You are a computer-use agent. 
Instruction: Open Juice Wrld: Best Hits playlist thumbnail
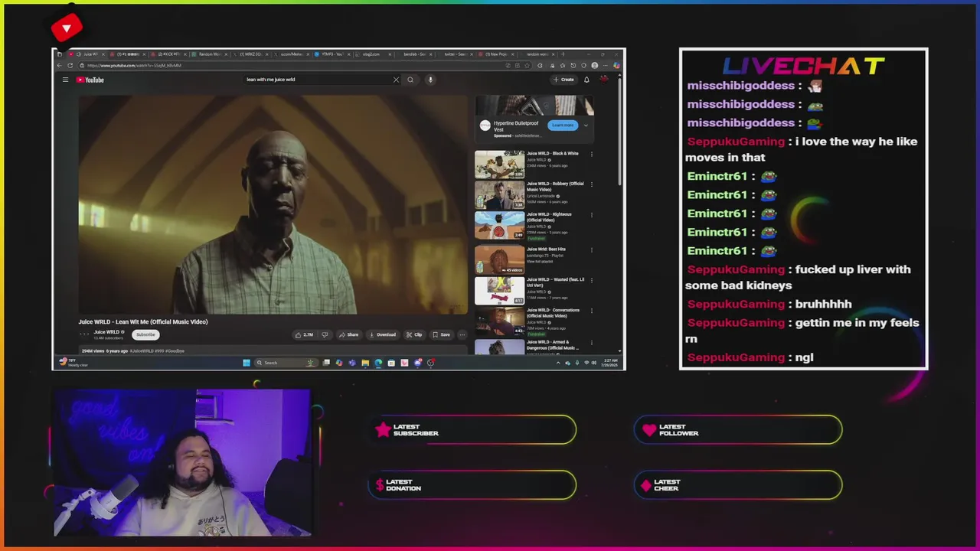tap(499, 259)
